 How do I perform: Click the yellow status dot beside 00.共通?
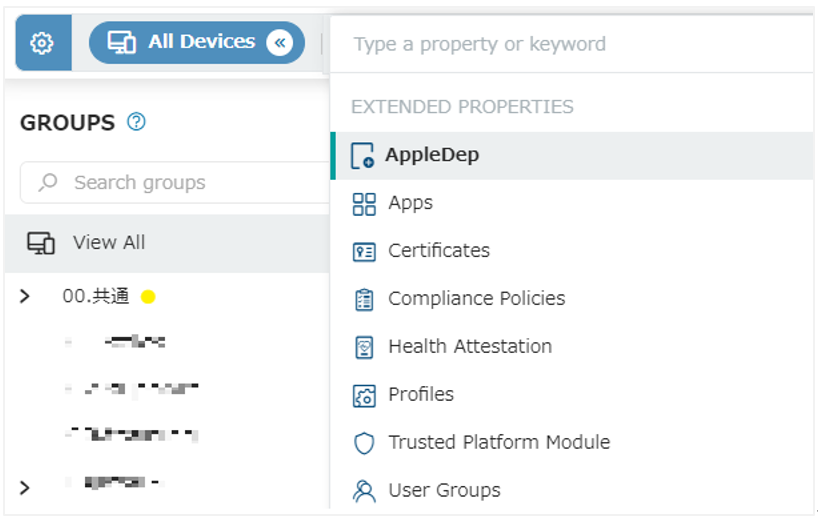coord(148,297)
